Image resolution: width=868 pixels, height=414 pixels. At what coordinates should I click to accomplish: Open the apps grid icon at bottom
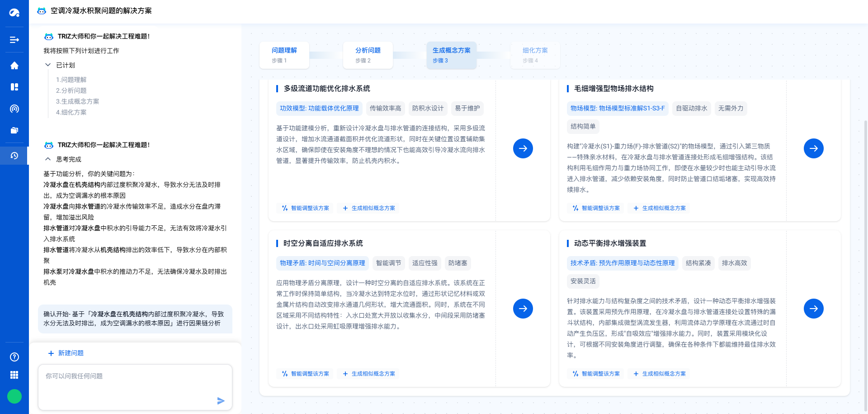pos(14,374)
